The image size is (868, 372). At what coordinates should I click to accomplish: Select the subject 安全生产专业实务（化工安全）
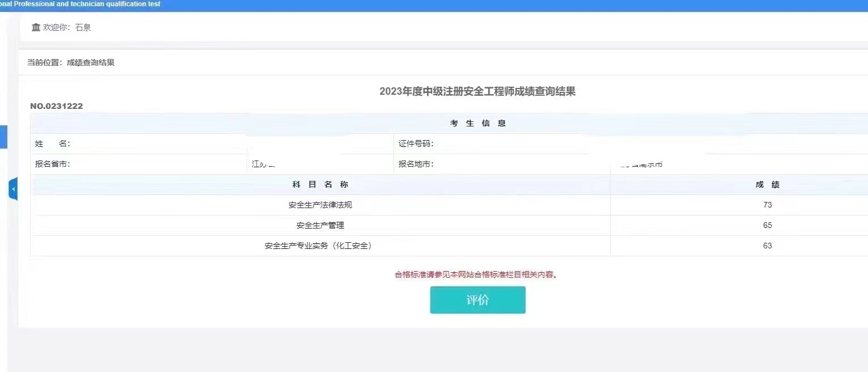[x=320, y=246]
